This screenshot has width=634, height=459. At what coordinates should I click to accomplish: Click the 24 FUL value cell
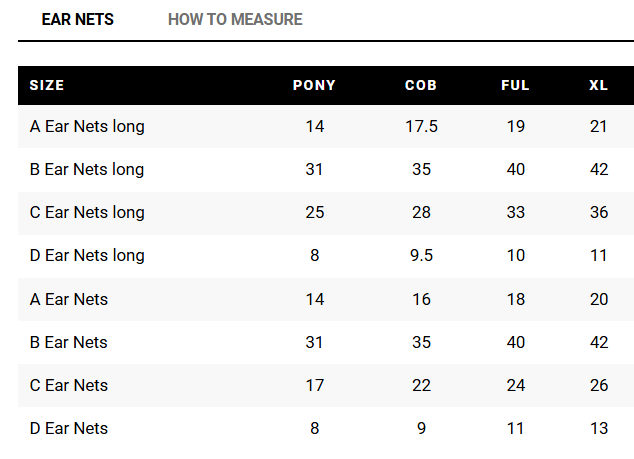516,385
